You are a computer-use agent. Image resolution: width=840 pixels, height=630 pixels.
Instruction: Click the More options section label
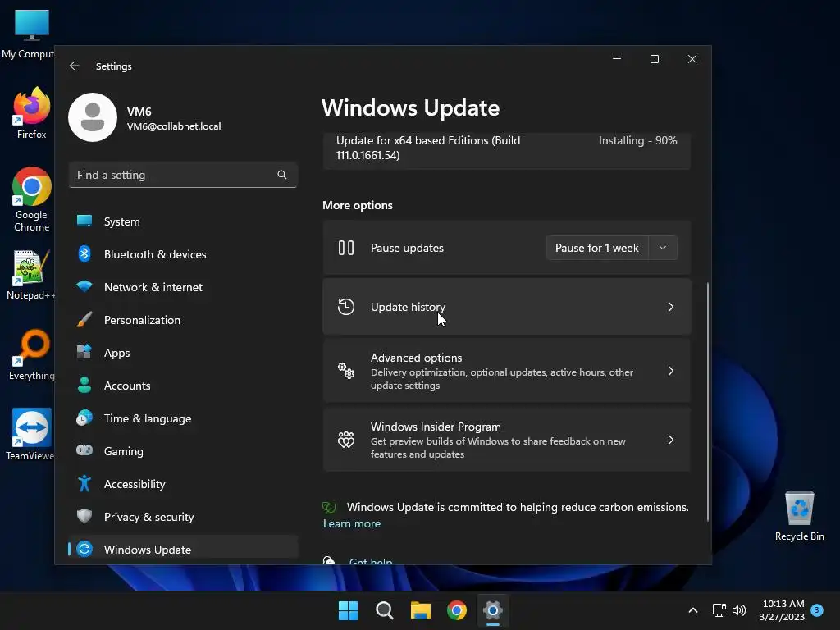pyautogui.click(x=358, y=205)
